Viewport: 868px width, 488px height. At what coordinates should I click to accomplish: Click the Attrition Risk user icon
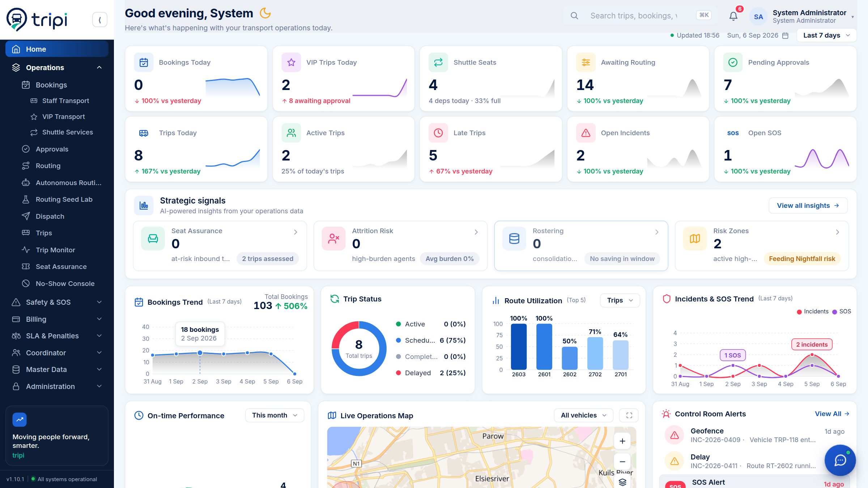click(333, 239)
